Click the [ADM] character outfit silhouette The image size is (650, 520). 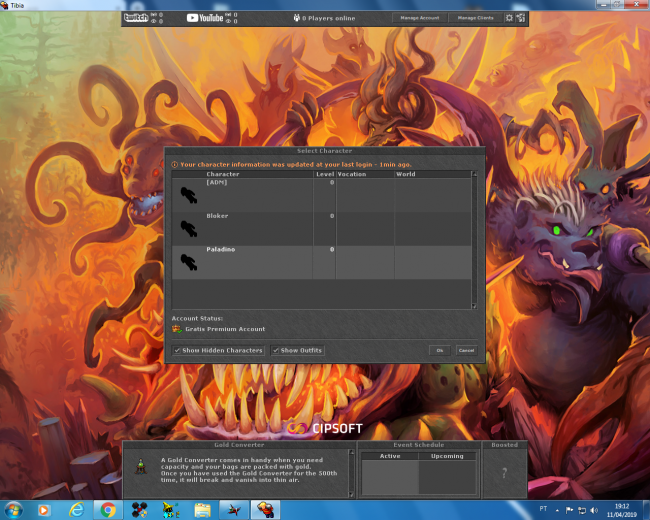(189, 195)
